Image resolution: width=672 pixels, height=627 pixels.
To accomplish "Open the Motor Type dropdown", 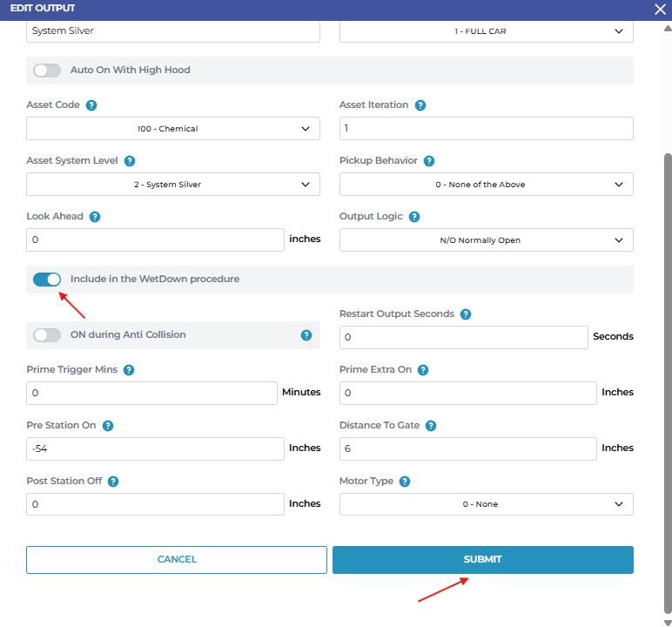I will coord(486,504).
